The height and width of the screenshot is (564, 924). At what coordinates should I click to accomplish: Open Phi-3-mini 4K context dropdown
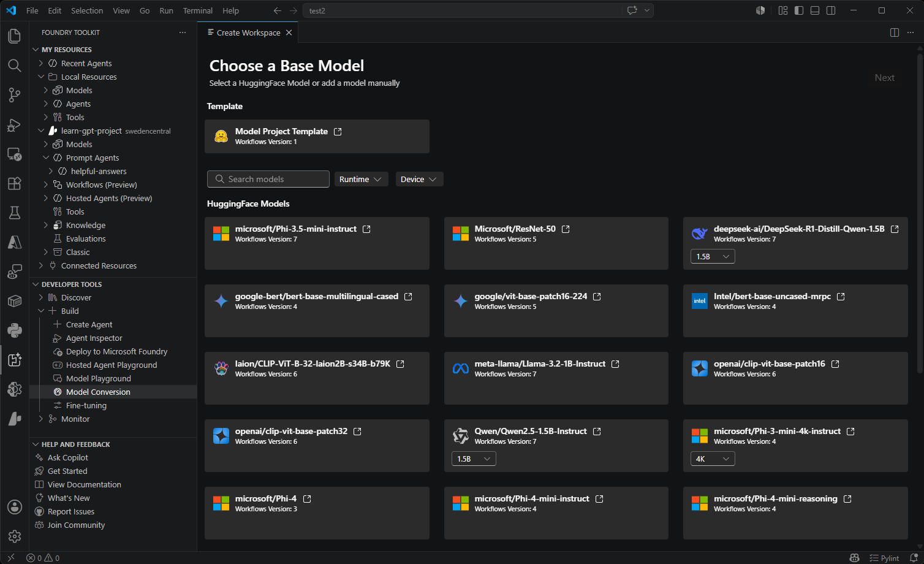tap(713, 459)
